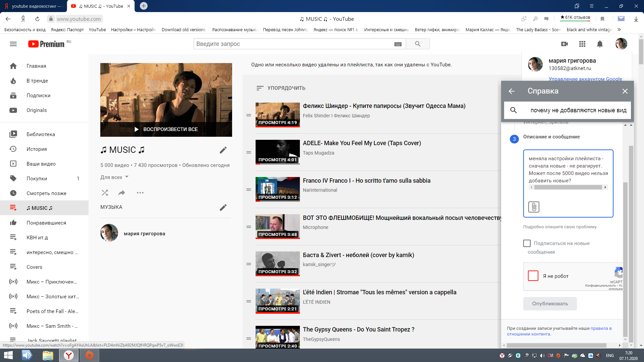Open Библиотека in the sidebar
The width and height of the screenshot is (644, 362).
point(44,134)
